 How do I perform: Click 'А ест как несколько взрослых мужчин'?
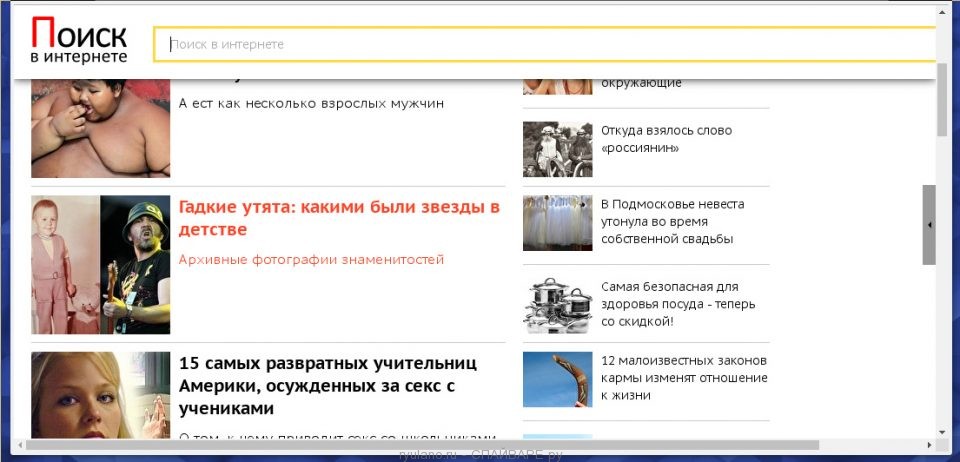(x=311, y=103)
